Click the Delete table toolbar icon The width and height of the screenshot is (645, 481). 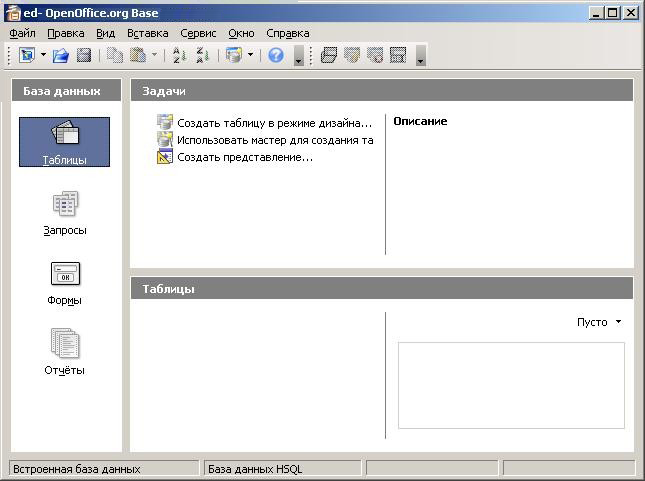click(x=375, y=55)
